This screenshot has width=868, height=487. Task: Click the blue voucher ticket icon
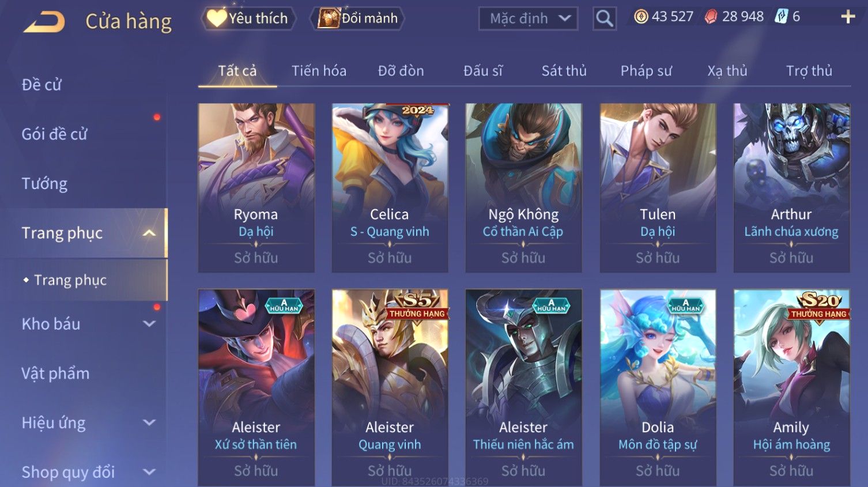pyautogui.click(x=781, y=17)
